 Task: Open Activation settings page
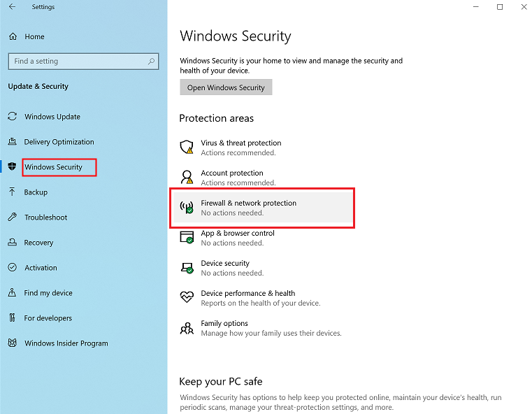click(x=41, y=268)
